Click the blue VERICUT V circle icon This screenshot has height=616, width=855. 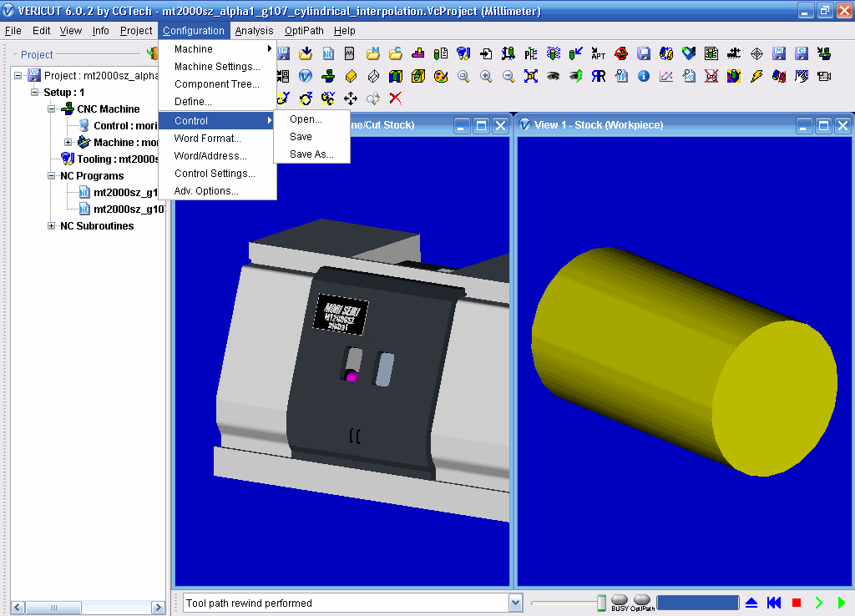[306, 76]
